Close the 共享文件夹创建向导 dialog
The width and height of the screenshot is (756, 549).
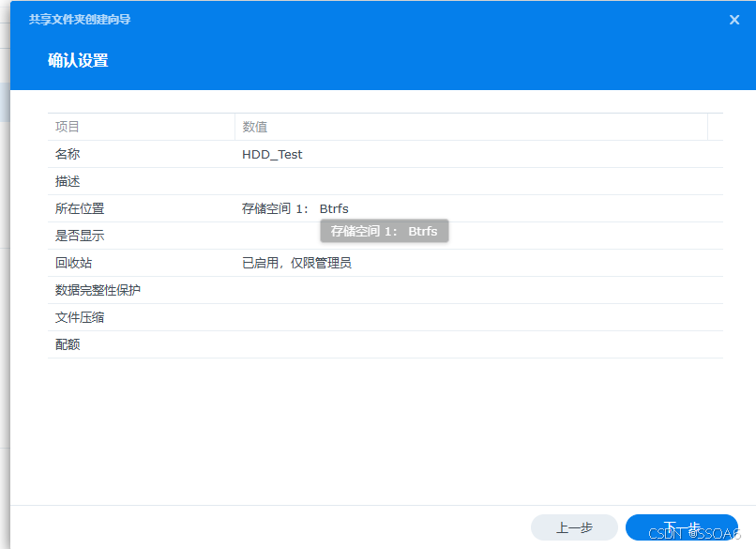(734, 19)
